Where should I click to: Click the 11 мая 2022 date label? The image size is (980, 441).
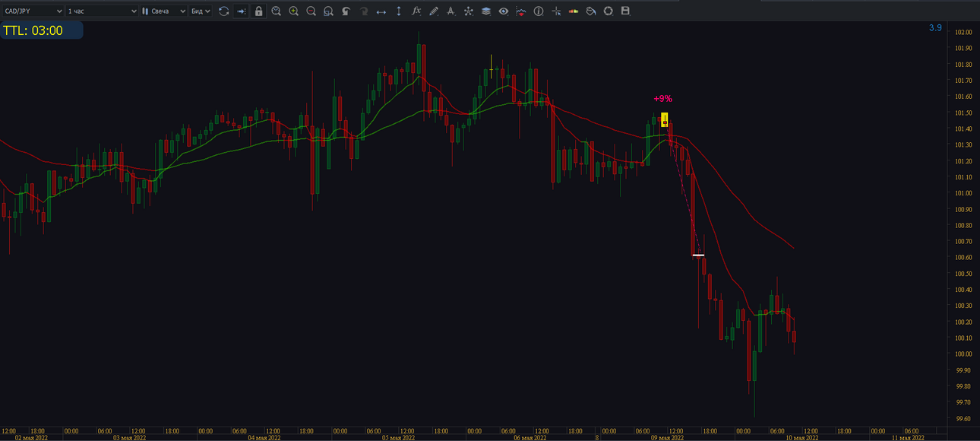(x=908, y=437)
